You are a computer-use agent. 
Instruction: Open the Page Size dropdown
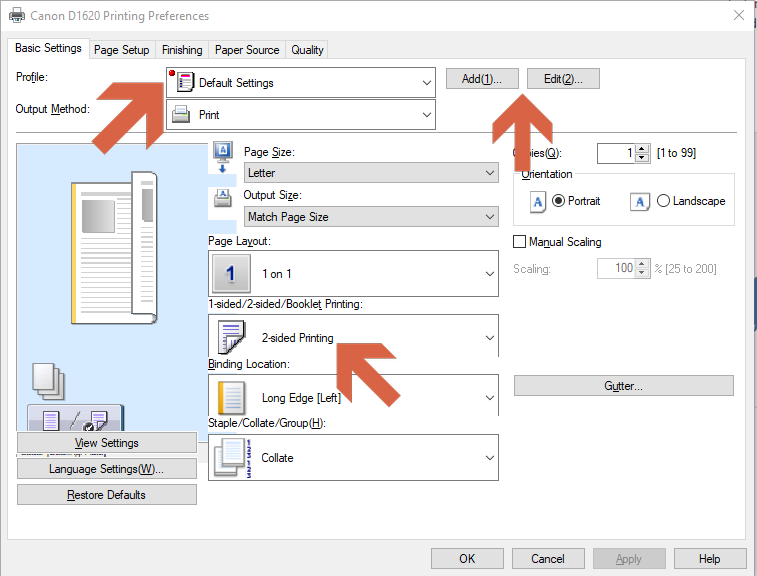click(x=371, y=173)
